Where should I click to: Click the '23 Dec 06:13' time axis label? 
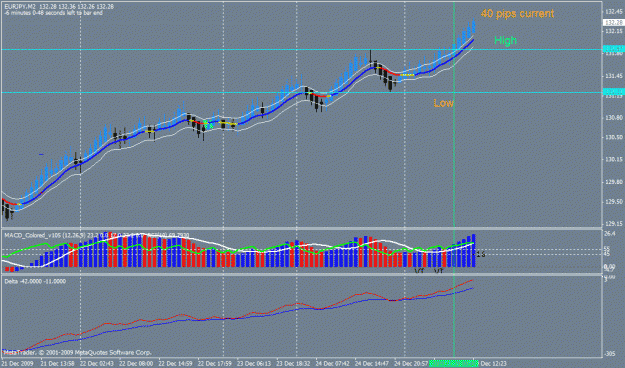[x=254, y=364]
